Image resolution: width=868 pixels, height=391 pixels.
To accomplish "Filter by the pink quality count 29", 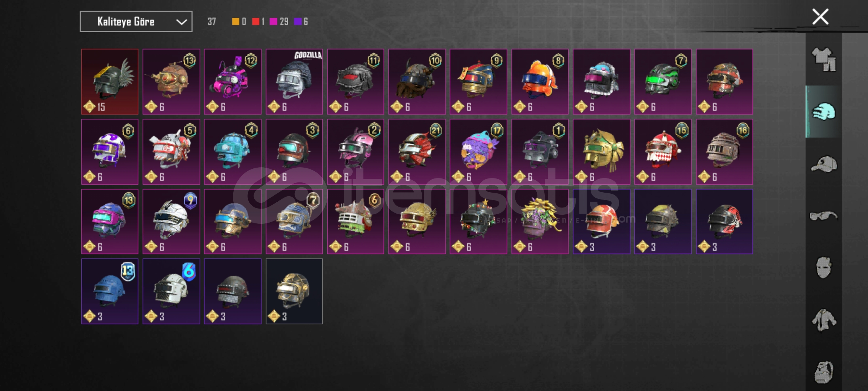I will point(279,22).
